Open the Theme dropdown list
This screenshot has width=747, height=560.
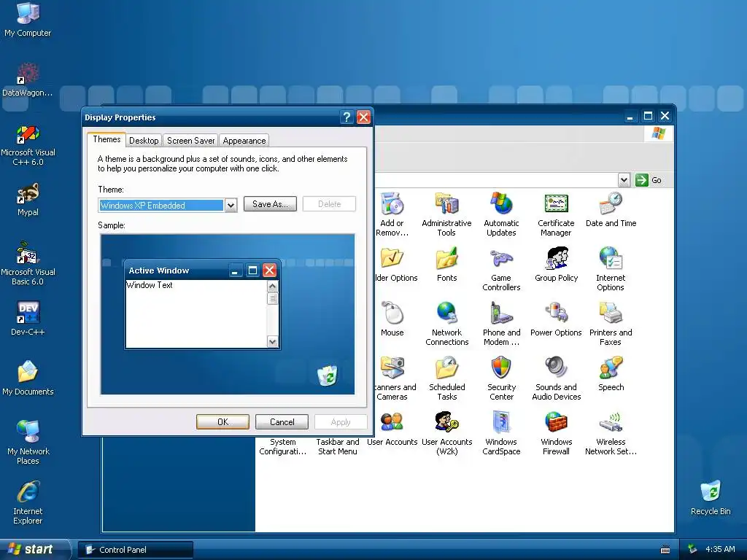point(231,205)
